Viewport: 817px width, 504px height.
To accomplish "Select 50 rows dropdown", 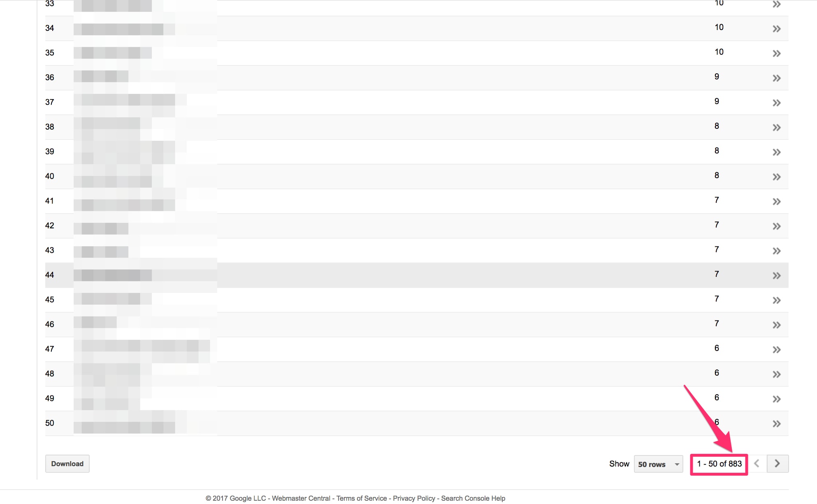I will coord(655,464).
